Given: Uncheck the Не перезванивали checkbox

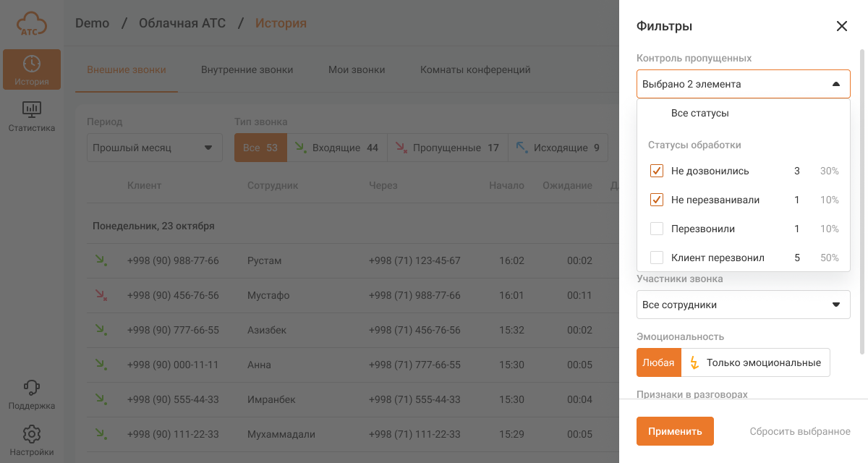Looking at the screenshot, I should (657, 200).
